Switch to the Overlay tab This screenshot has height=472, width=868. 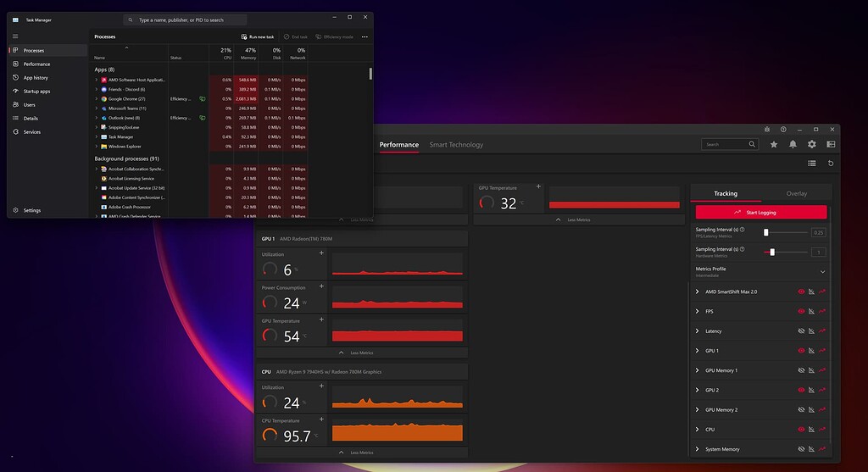[796, 194]
